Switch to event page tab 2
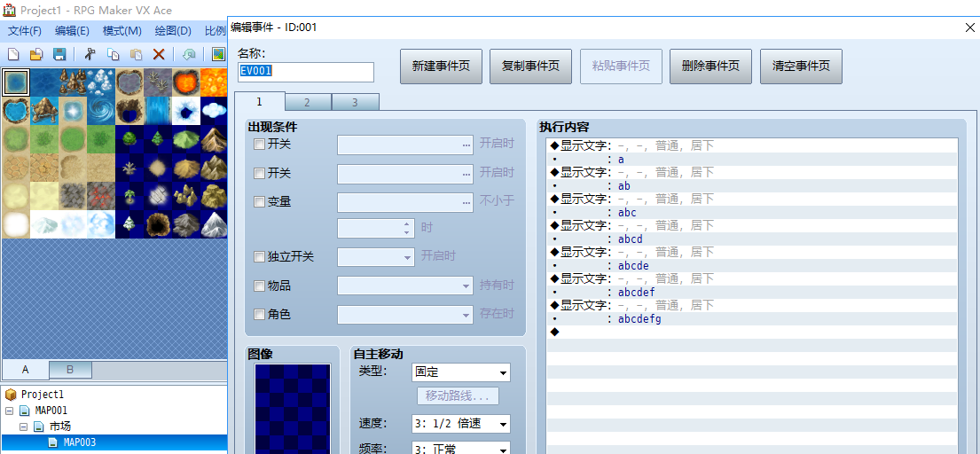 [x=308, y=103]
